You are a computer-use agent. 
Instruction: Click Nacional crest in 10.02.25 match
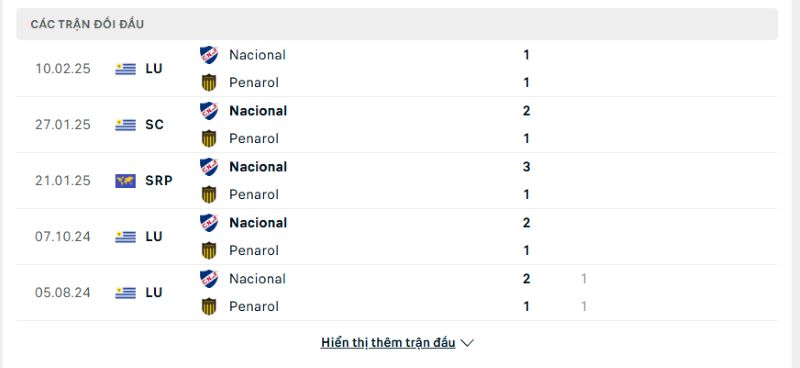[209, 55]
